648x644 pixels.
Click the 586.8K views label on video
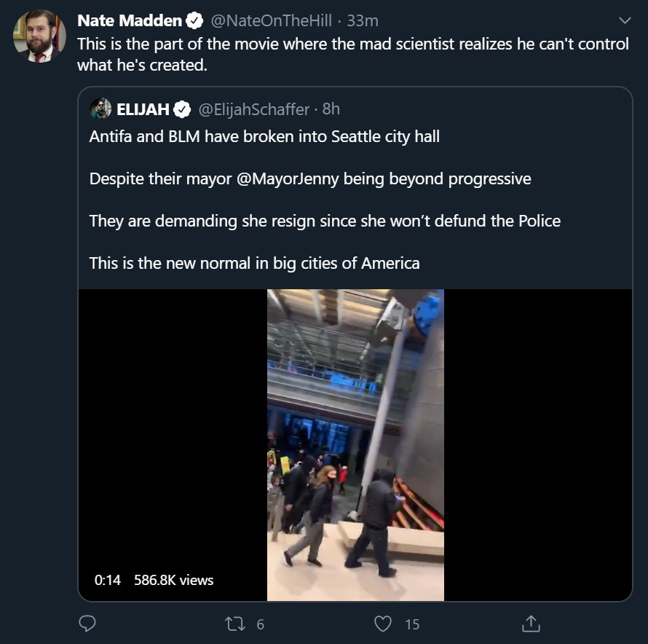(x=174, y=580)
